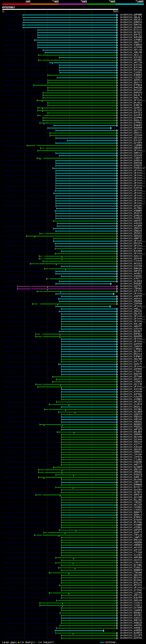Select hit UniRef100_B4DUN7
Viewport: 146px width, 644px height.
131,284
